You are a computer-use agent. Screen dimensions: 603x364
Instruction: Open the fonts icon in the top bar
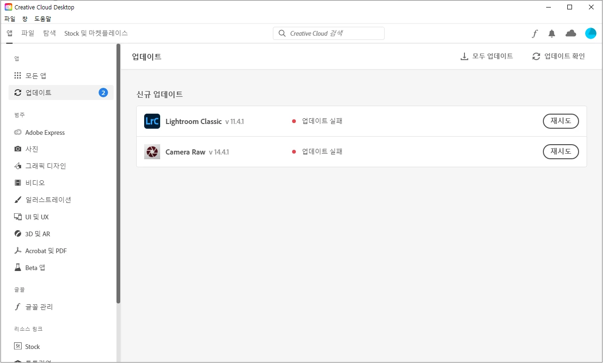point(534,33)
